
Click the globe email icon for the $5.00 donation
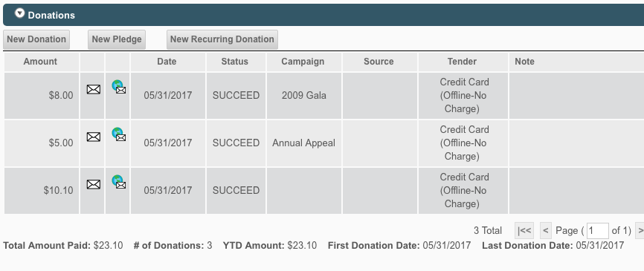[119, 134]
